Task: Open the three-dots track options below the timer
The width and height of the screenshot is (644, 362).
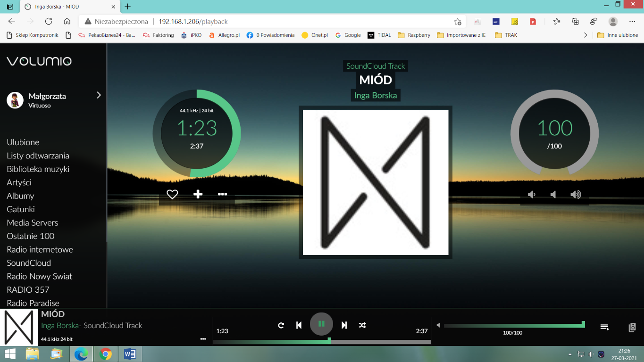Action: pos(223,194)
